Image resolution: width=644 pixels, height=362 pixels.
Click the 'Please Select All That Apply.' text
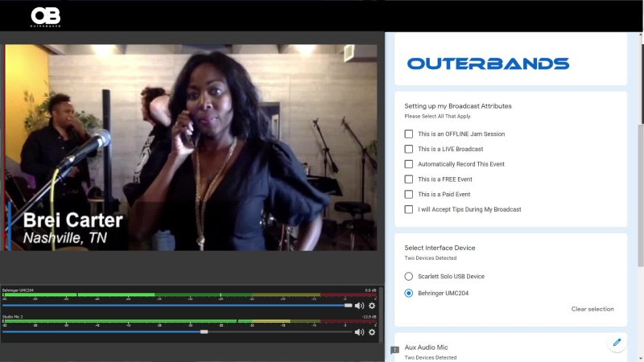437,116
